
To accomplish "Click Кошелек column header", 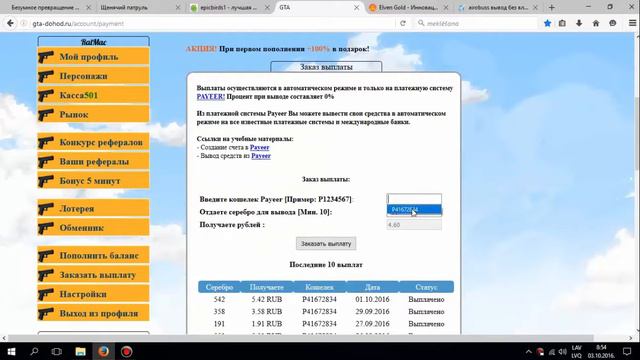I will 319,287.
